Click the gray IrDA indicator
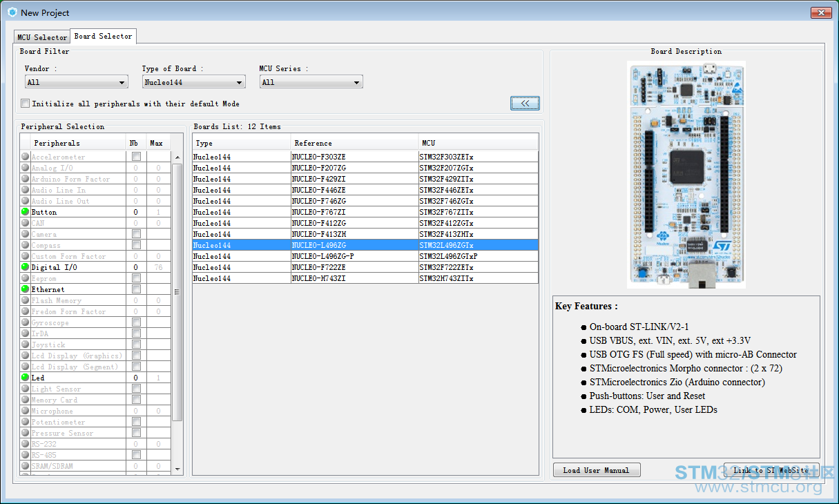This screenshot has width=839, height=504. tap(26, 333)
